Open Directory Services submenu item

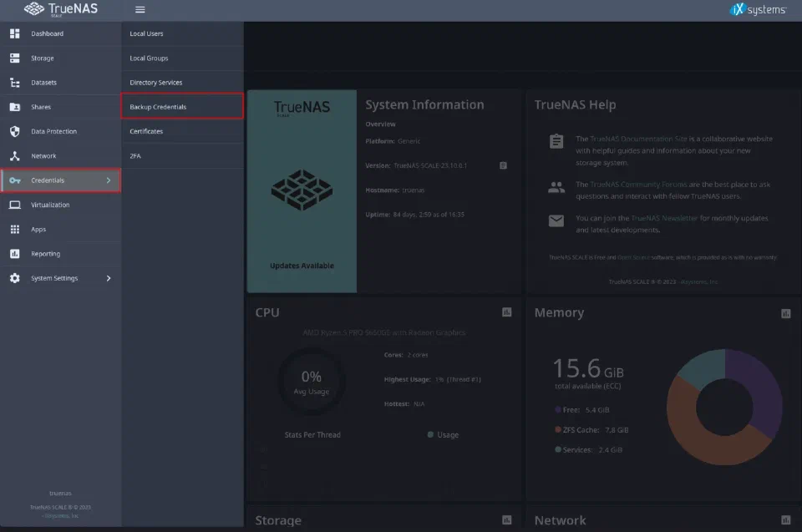coord(183,83)
